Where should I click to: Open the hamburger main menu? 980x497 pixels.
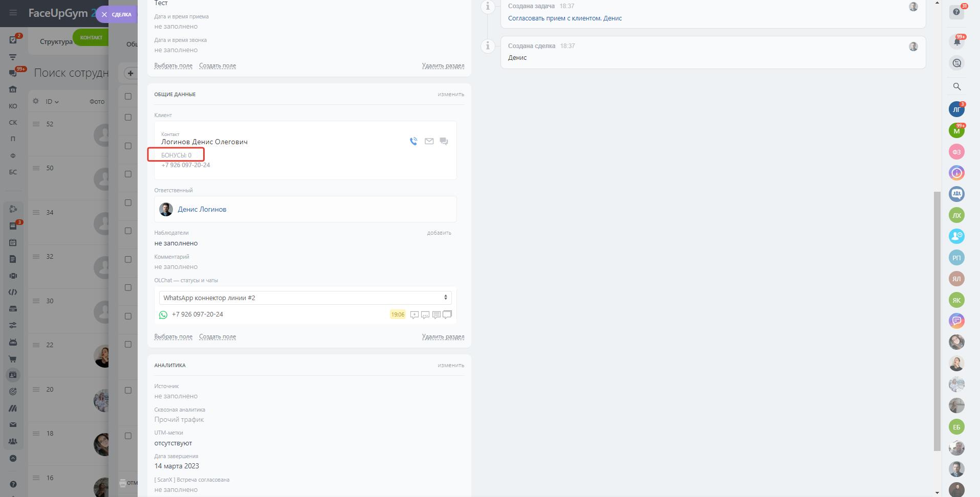coord(13,13)
